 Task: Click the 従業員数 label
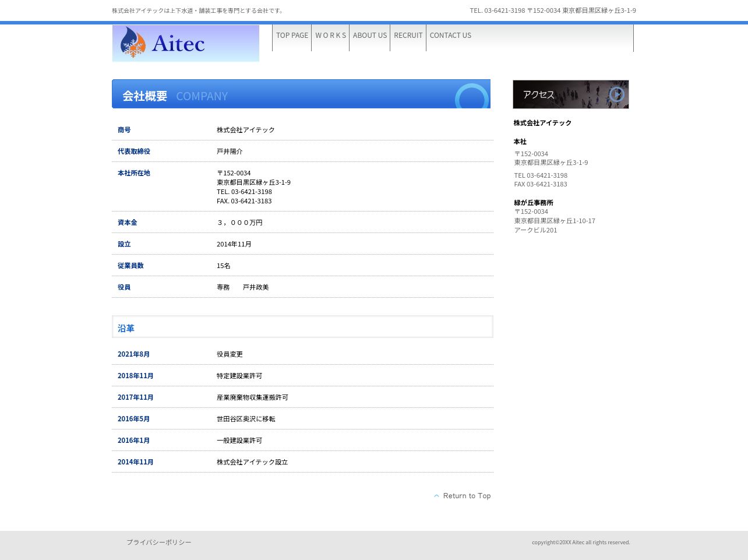pyautogui.click(x=130, y=266)
